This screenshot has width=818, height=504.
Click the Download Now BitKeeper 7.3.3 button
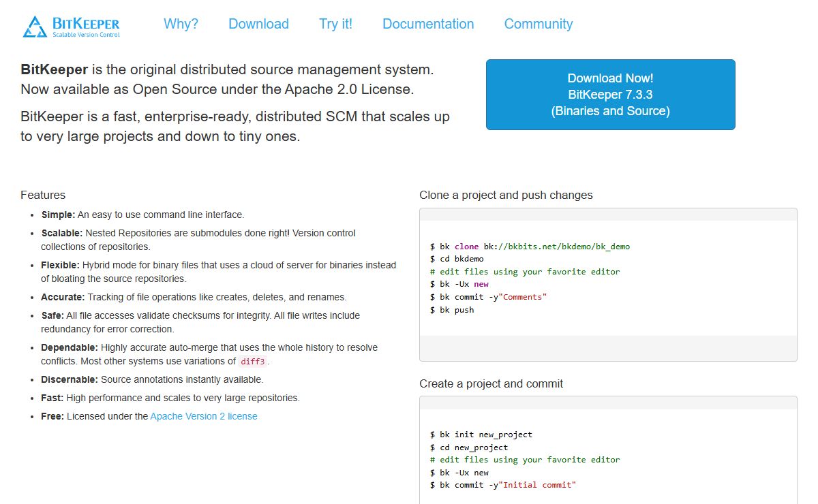point(611,95)
